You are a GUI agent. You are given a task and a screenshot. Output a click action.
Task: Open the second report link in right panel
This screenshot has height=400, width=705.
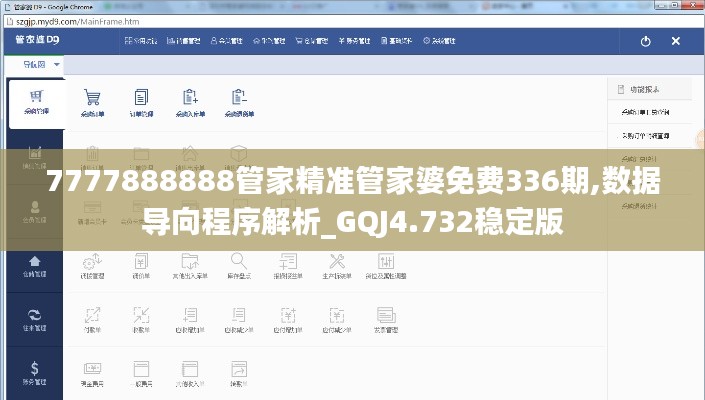tap(646, 136)
